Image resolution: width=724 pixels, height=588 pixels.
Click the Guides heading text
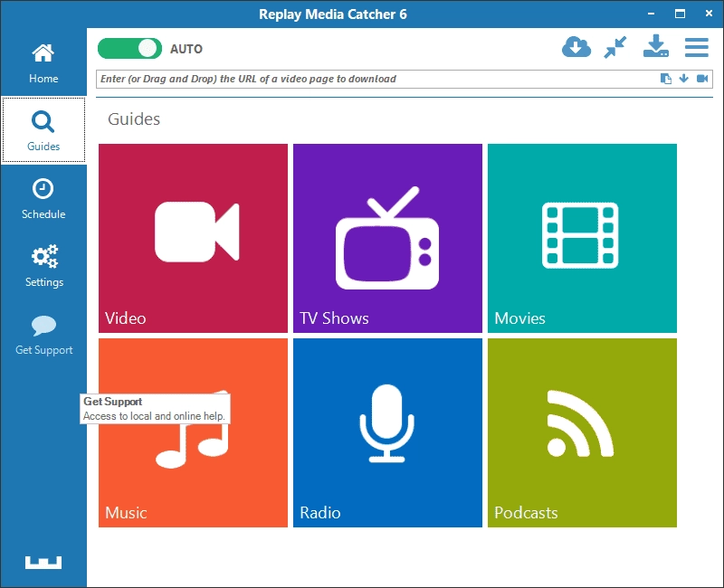pyautogui.click(x=134, y=119)
